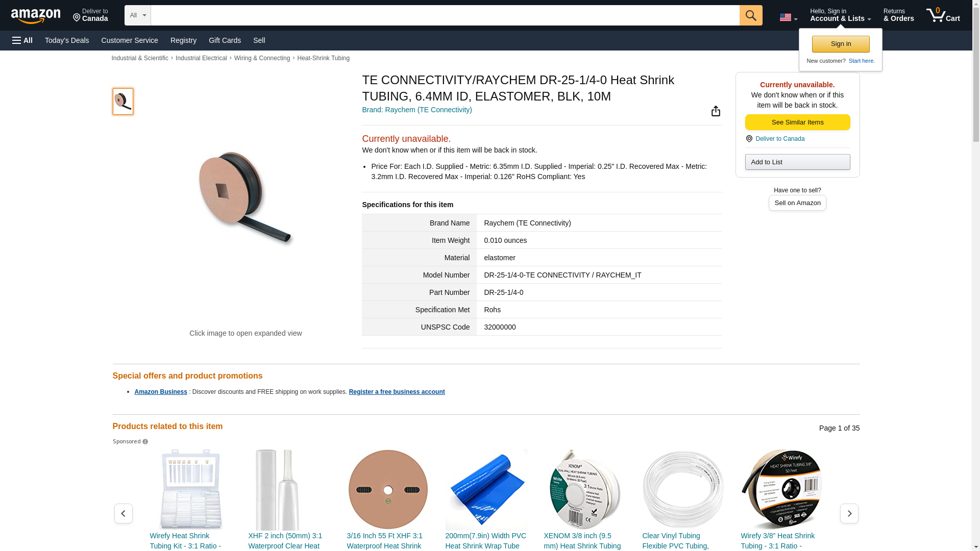Expand the search category All dropdown

click(137, 15)
